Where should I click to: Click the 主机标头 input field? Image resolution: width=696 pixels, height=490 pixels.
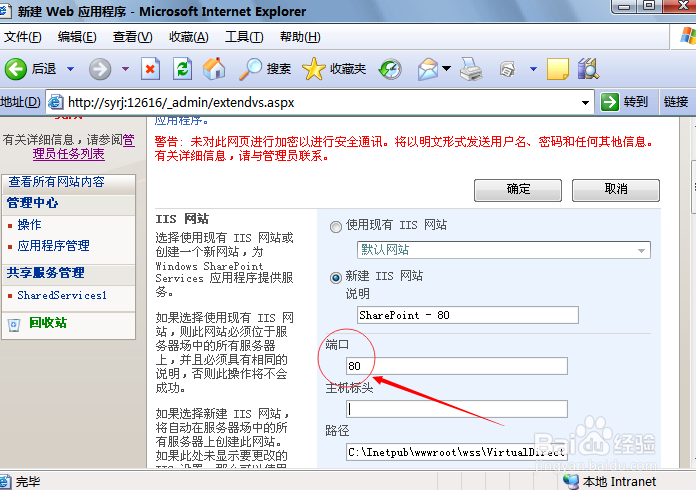click(x=457, y=409)
